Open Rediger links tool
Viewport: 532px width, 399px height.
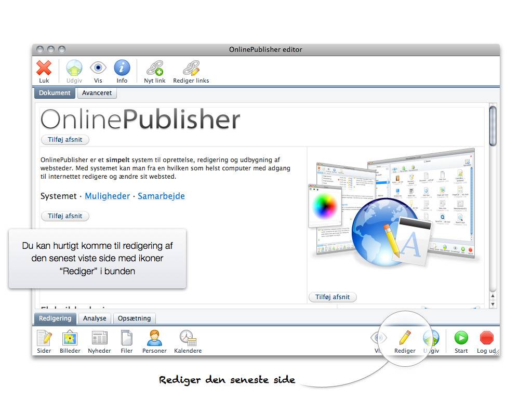(x=191, y=69)
